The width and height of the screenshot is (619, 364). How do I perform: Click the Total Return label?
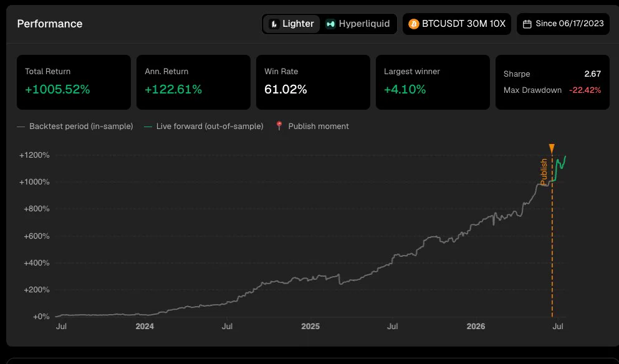48,72
